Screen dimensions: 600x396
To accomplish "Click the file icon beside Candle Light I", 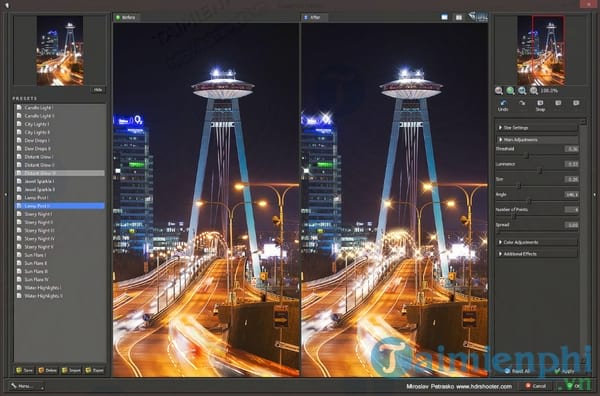I will [x=19, y=108].
